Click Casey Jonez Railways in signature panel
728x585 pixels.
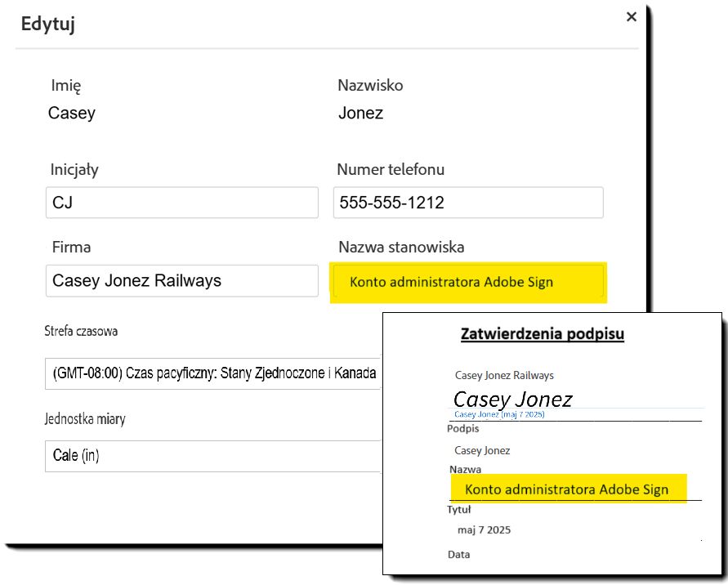[x=504, y=376]
